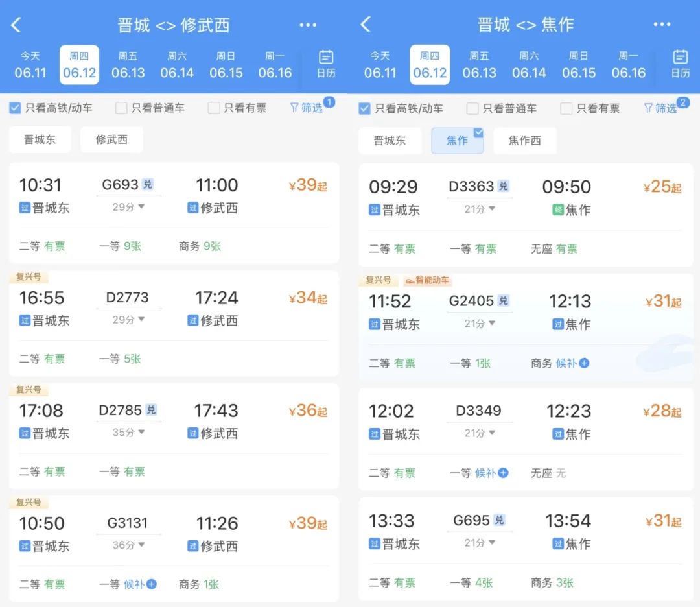Tap 兑 badge next to G693
The image size is (700, 607).
tap(148, 184)
